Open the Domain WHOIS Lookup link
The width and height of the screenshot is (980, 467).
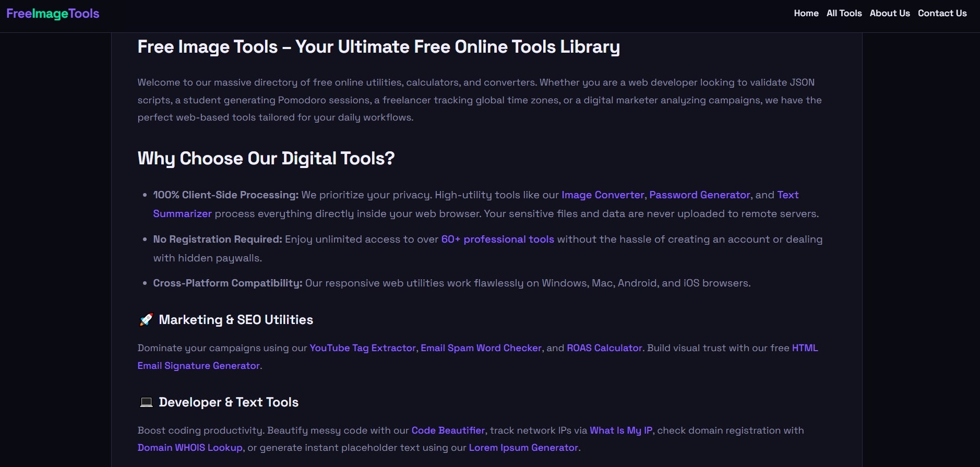[190, 448]
